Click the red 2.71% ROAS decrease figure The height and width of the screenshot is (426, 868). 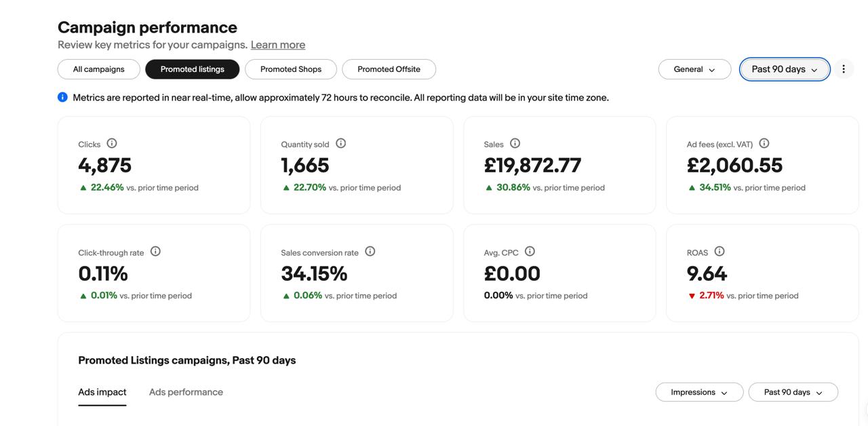[x=711, y=296]
